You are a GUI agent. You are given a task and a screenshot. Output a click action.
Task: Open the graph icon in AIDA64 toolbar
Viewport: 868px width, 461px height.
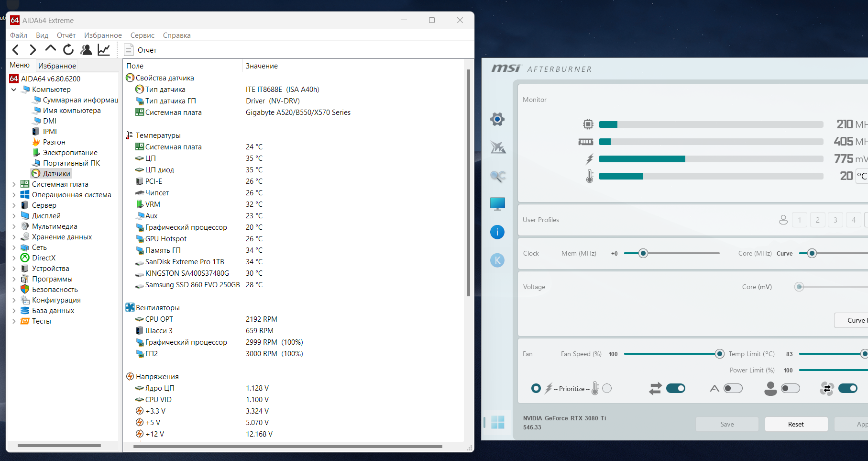104,50
